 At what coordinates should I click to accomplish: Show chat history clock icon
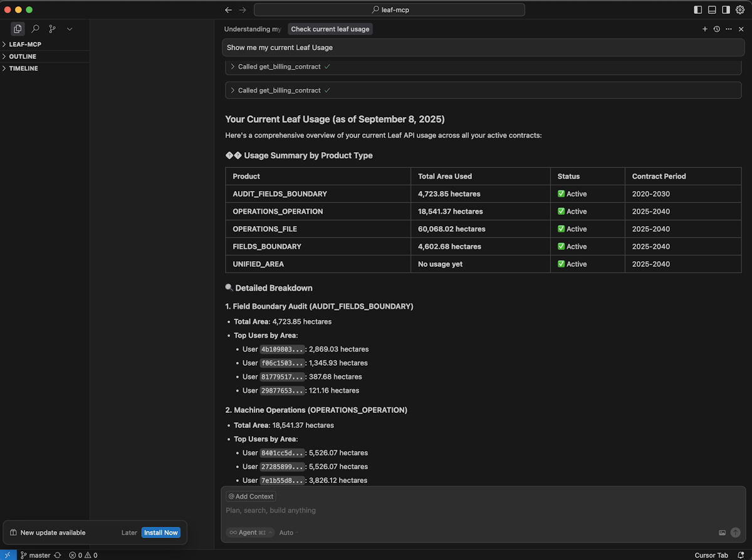(x=717, y=29)
